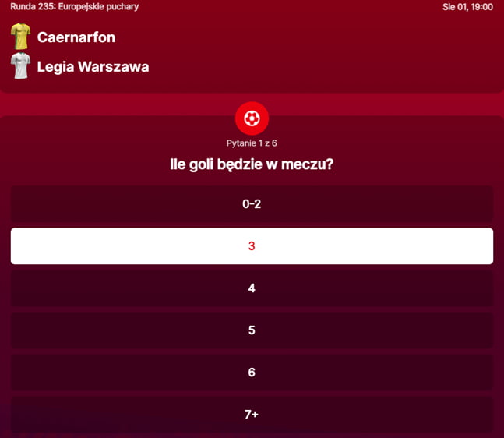This screenshot has height=438, width=504.
Task: Click the Runda 235 round label
Action: [x=32, y=7]
